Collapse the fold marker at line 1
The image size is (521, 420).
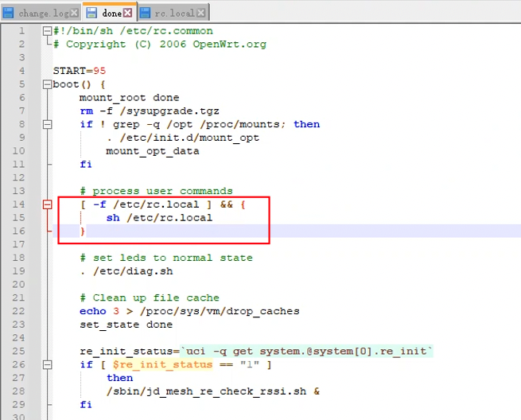tap(48, 31)
